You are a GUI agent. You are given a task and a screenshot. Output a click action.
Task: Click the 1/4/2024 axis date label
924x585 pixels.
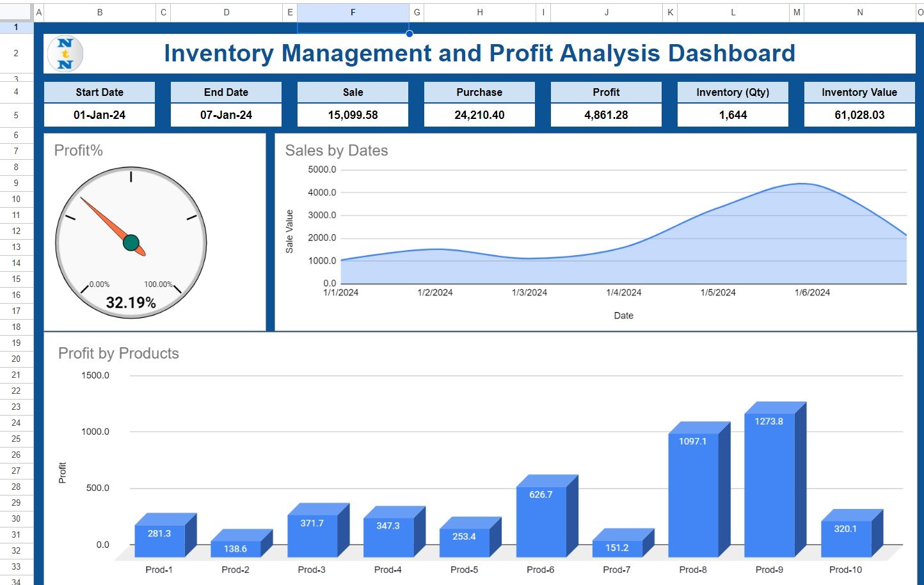624,293
